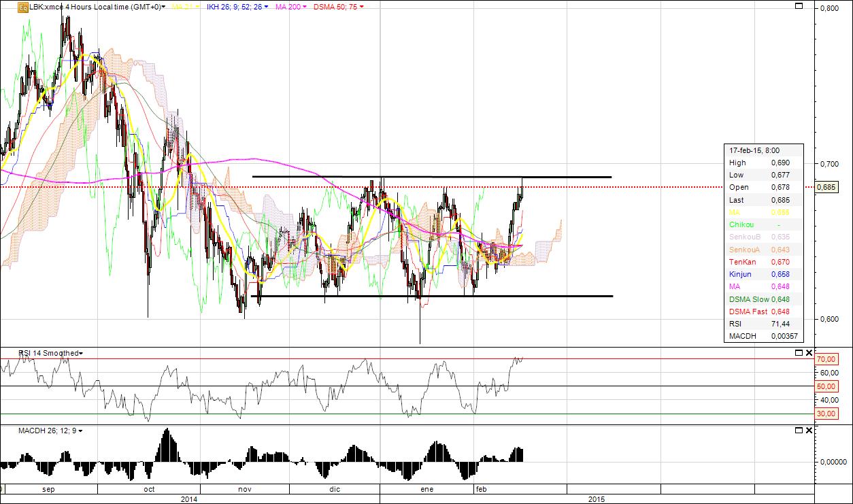
Task: Click the RSI 30,00 oversold level label
Action: [x=826, y=414]
